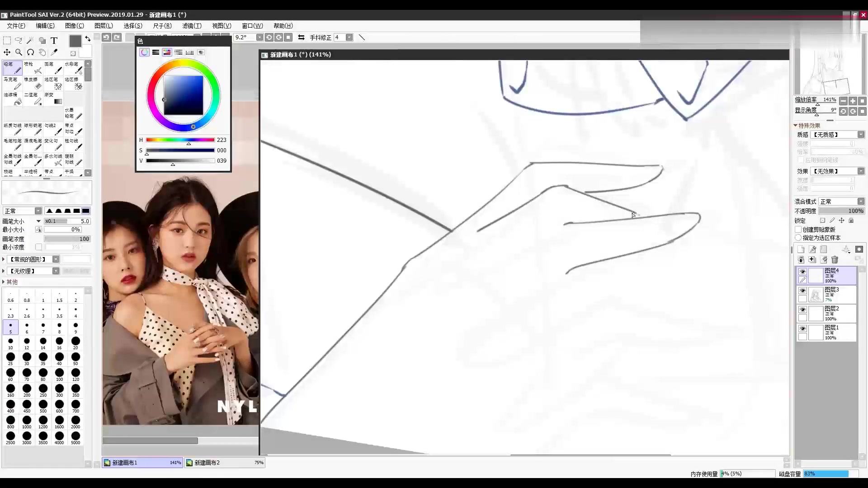Image resolution: width=868 pixels, height=488 pixels.
Task: Open the 常规的圆形 brush shape dropdown
Action: coord(33,259)
